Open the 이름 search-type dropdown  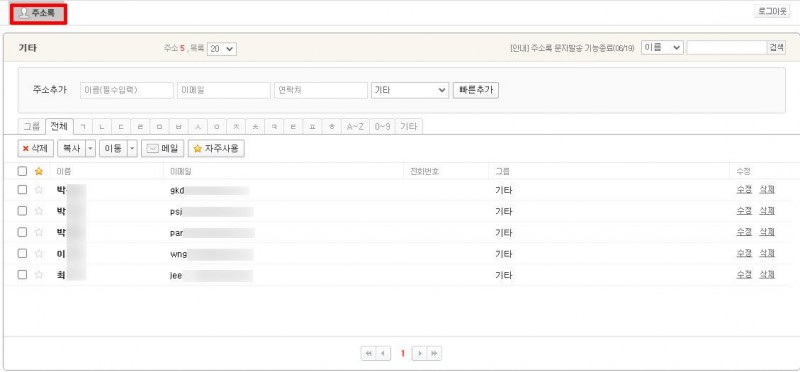coord(662,47)
